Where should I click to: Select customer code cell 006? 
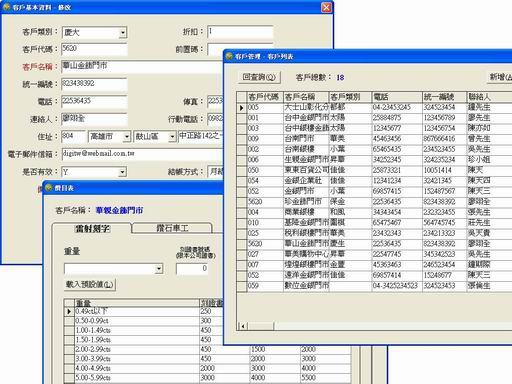pyautogui.click(x=265, y=160)
